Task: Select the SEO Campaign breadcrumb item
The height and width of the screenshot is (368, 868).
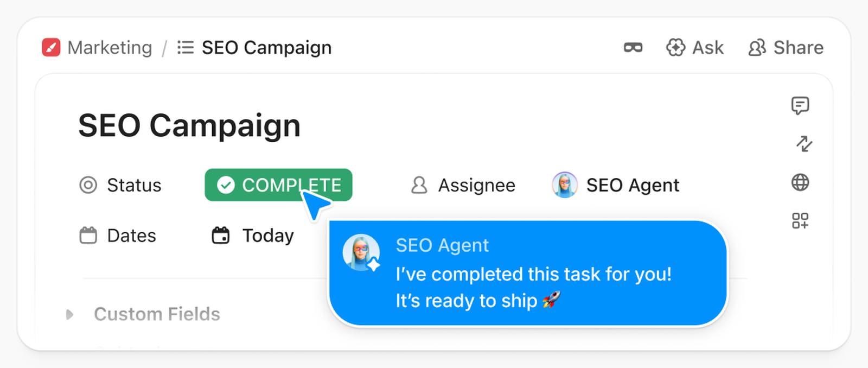Action: pos(266,48)
